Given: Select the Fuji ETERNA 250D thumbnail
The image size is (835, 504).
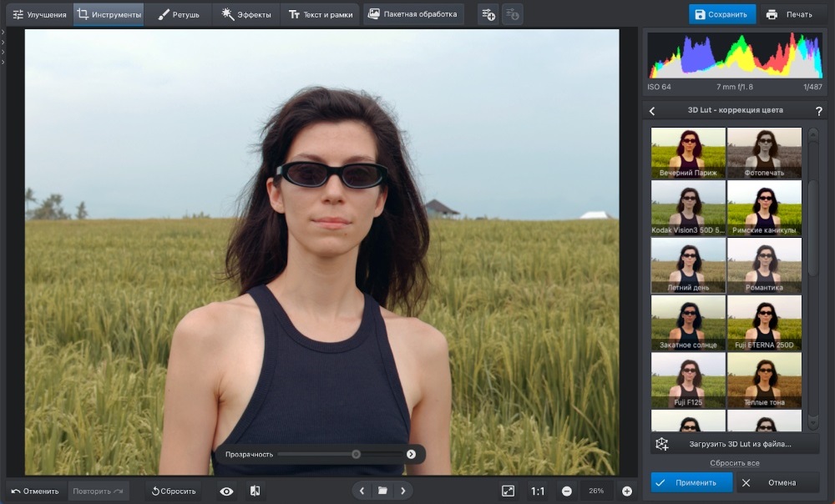Looking at the screenshot, I should pos(764,321).
